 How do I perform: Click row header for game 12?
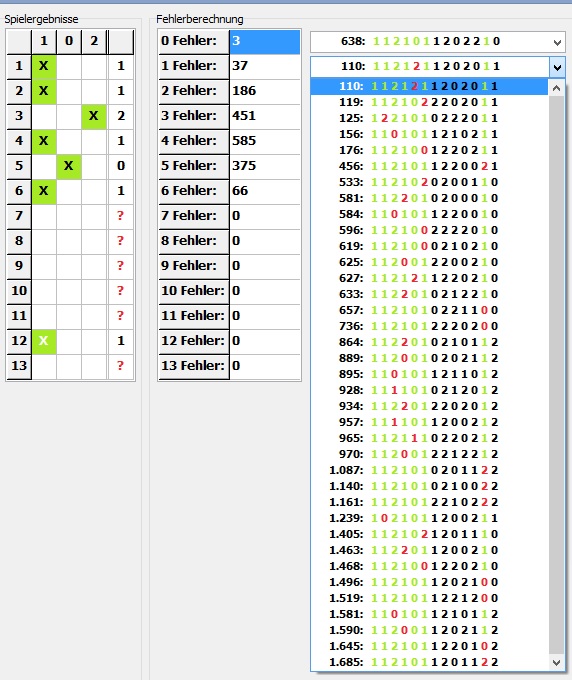click(x=19, y=341)
